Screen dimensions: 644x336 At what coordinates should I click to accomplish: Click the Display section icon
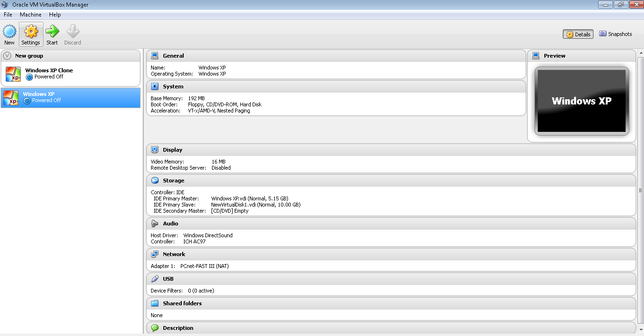click(154, 150)
